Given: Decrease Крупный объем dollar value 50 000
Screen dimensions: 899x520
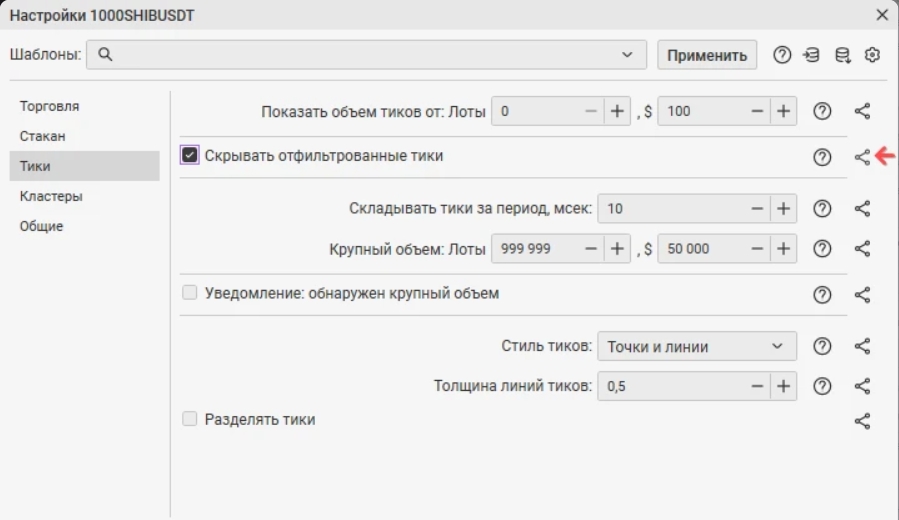Looking at the screenshot, I should point(757,249).
